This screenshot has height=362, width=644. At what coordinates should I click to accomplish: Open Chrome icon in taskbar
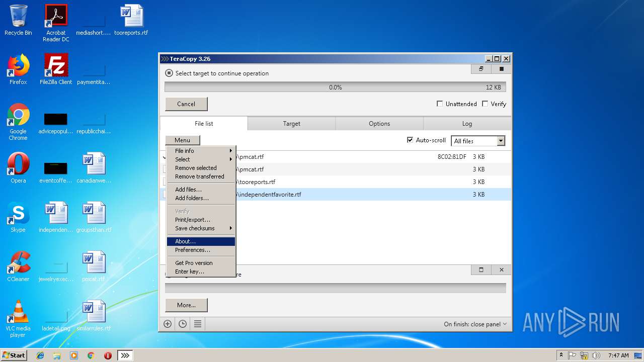coord(91,355)
